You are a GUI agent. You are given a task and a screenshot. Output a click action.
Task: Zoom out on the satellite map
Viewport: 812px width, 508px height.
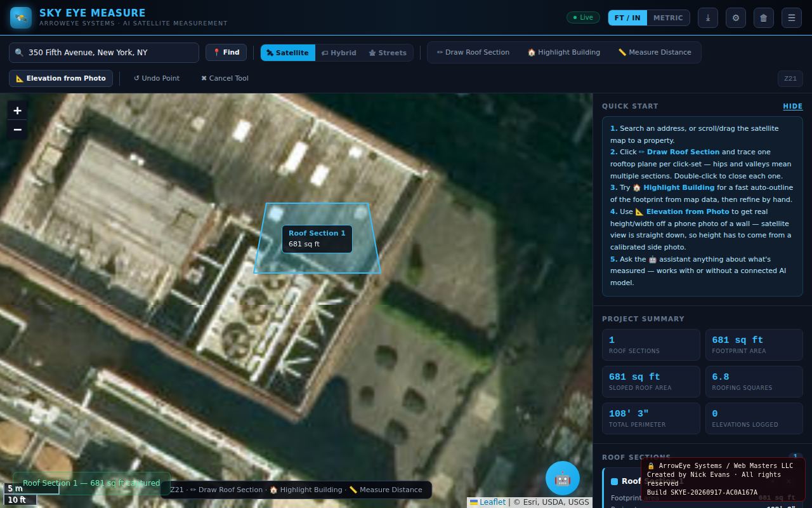[x=17, y=130]
